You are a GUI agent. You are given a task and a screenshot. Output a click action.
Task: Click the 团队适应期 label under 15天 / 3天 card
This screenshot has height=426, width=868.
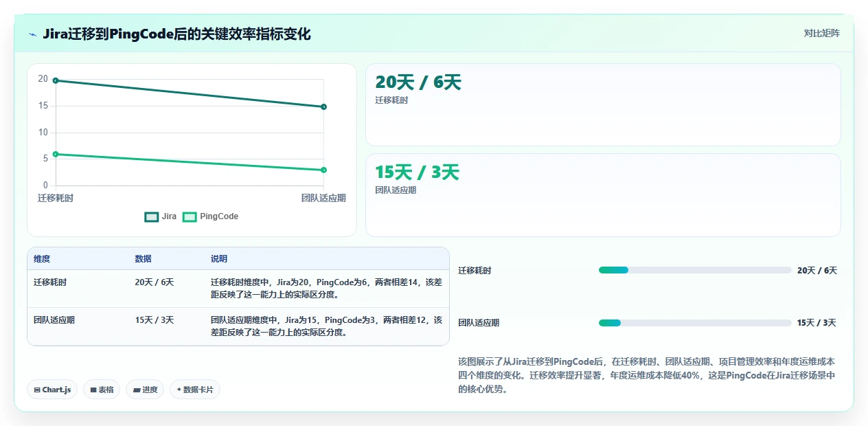pyautogui.click(x=396, y=190)
